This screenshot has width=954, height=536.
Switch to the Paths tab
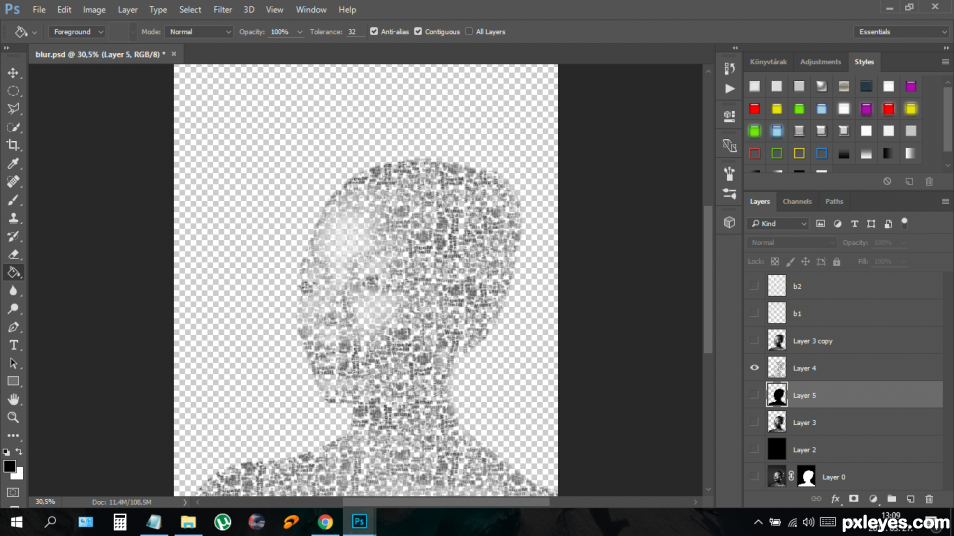coord(834,201)
